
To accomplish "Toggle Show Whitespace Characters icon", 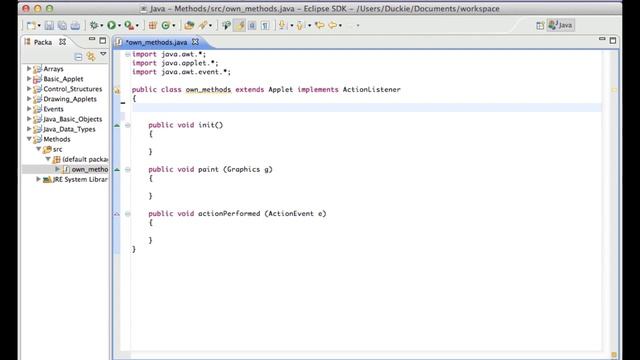I will pyautogui.click(x=265, y=25).
